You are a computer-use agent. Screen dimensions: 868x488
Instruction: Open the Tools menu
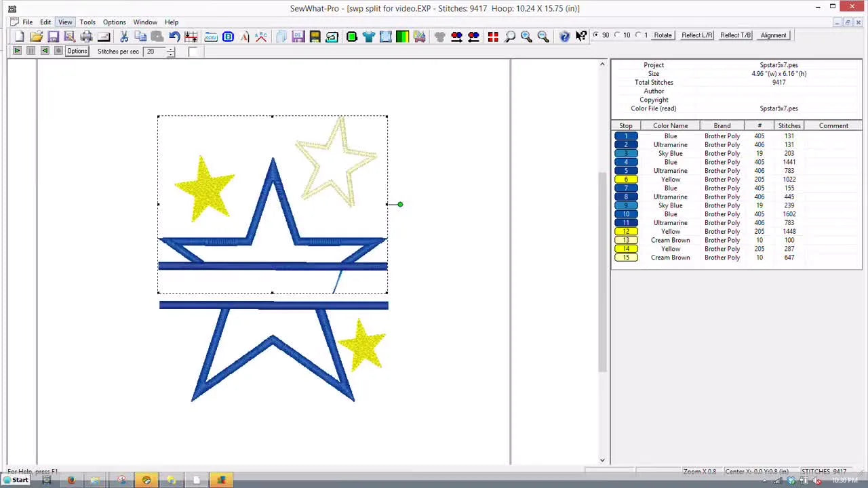click(x=87, y=22)
